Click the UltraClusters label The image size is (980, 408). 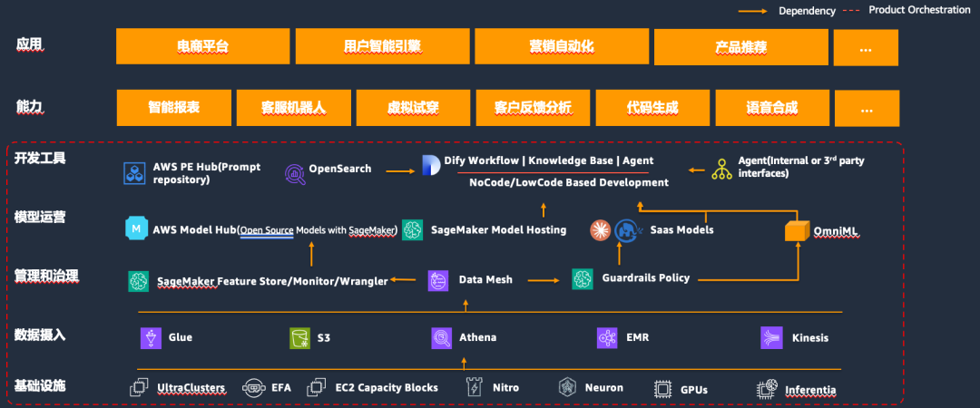pyautogui.click(x=191, y=388)
